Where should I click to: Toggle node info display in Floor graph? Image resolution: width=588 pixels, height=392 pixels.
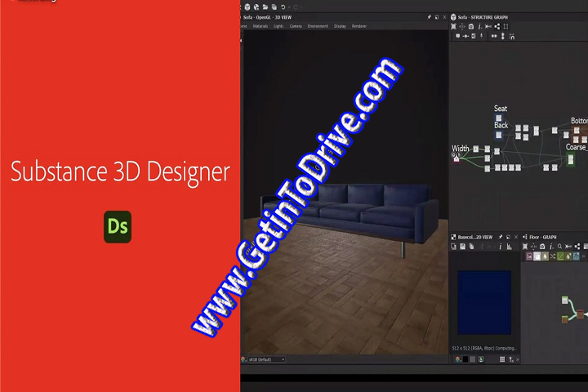pyautogui.click(x=551, y=247)
